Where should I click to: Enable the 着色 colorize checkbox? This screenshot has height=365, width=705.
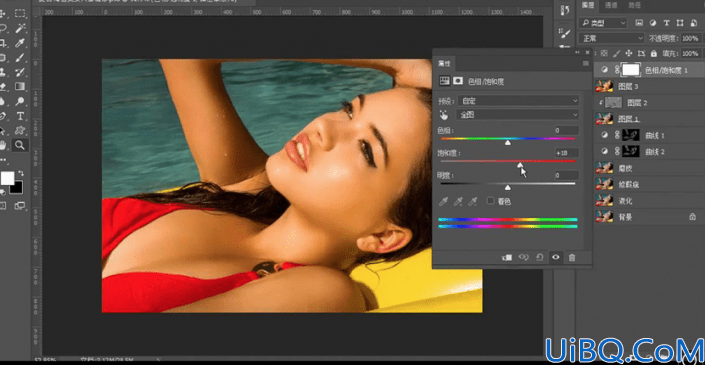pyautogui.click(x=491, y=201)
